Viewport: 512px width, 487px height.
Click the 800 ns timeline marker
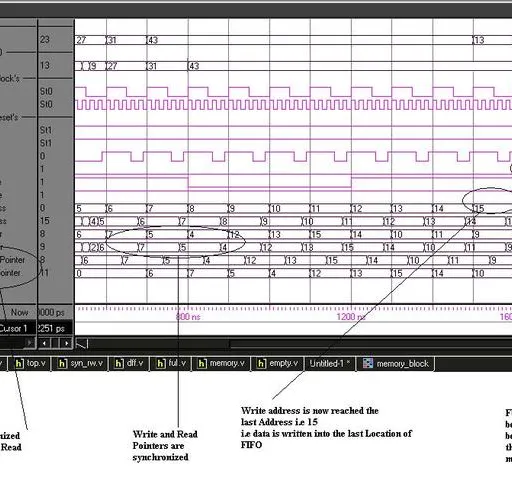tap(188, 316)
